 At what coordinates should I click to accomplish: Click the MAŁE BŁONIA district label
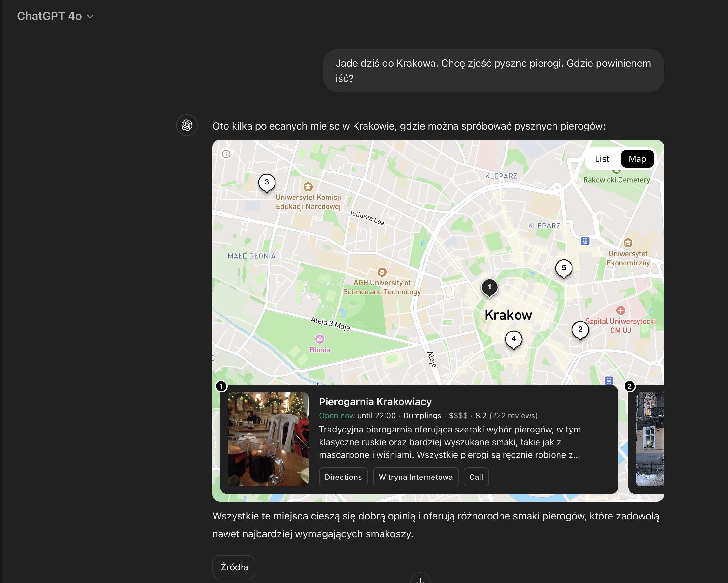coord(252,256)
